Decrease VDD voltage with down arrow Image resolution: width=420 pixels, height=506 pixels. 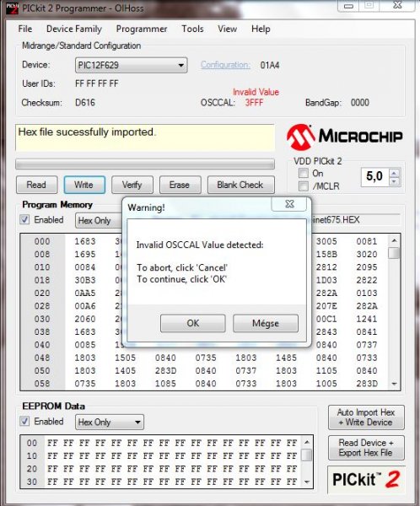tap(394, 181)
